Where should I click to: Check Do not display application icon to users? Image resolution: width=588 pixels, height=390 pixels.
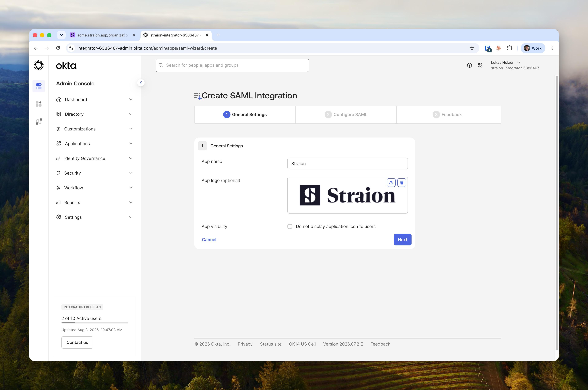click(290, 226)
